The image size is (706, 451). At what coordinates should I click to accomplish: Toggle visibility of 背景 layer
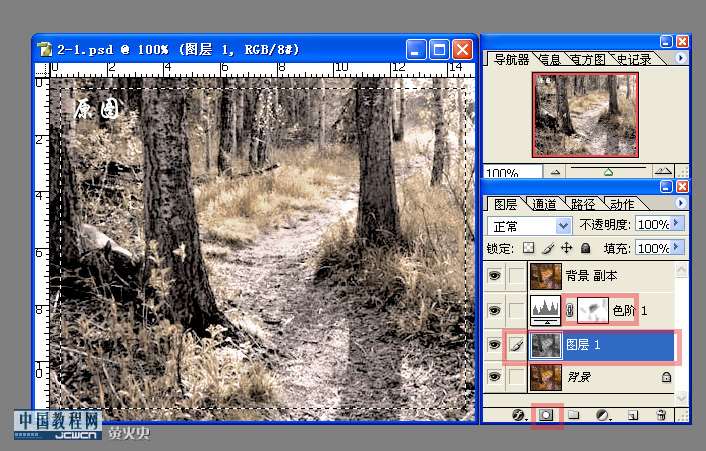(x=494, y=376)
